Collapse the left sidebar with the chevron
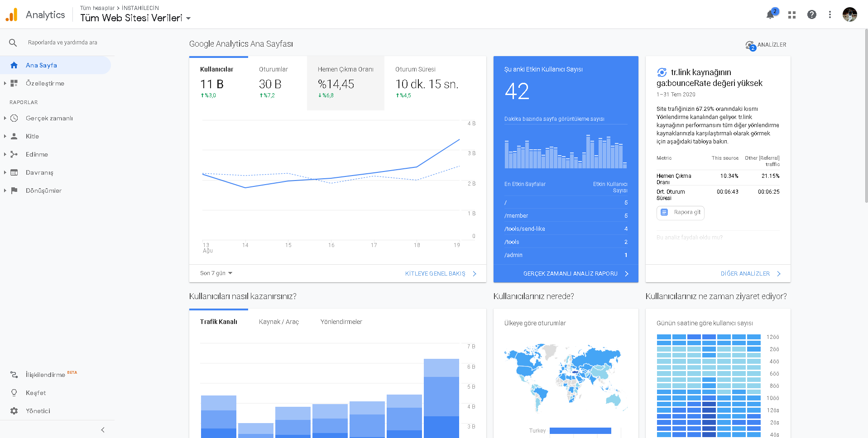This screenshot has width=868, height=438. [103, 430]
